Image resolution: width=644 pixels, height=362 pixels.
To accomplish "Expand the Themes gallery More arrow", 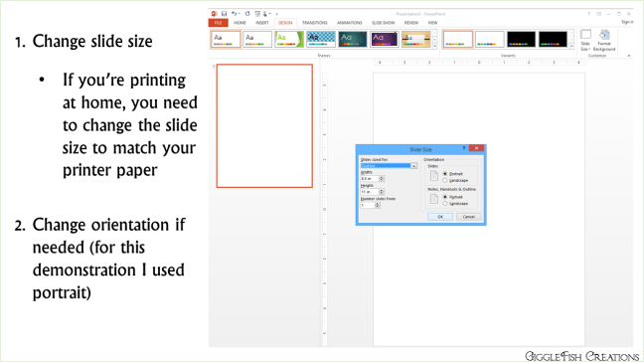I will 435,46.
